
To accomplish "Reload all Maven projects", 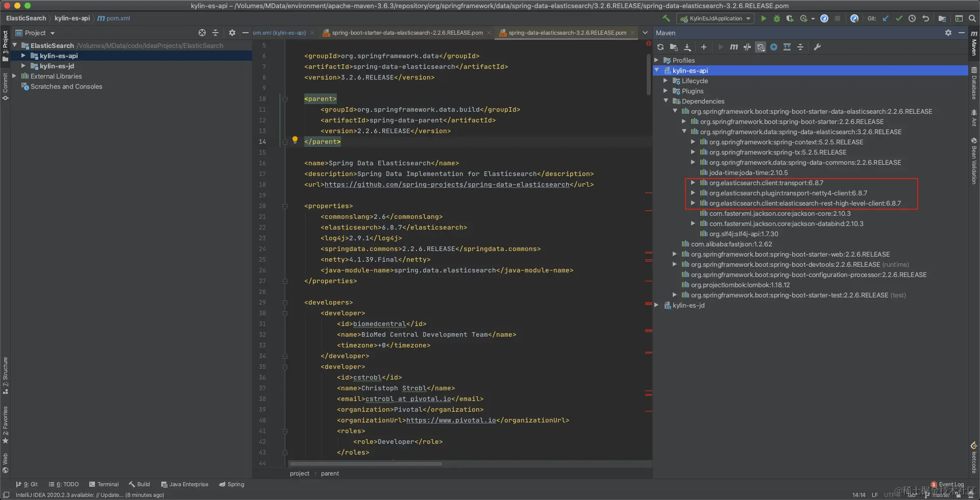I will 660,47.
